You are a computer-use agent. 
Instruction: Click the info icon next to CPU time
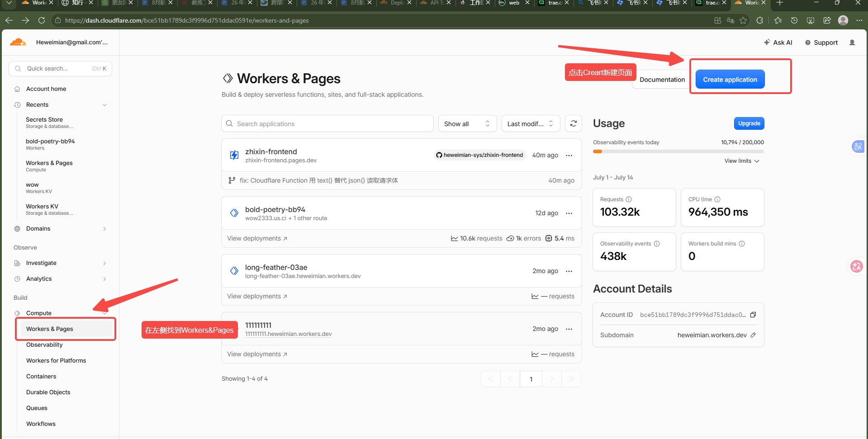point(717,199)
